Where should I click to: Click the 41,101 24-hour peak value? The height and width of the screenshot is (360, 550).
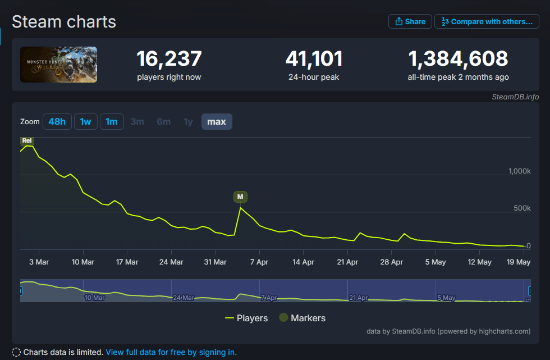314,59
